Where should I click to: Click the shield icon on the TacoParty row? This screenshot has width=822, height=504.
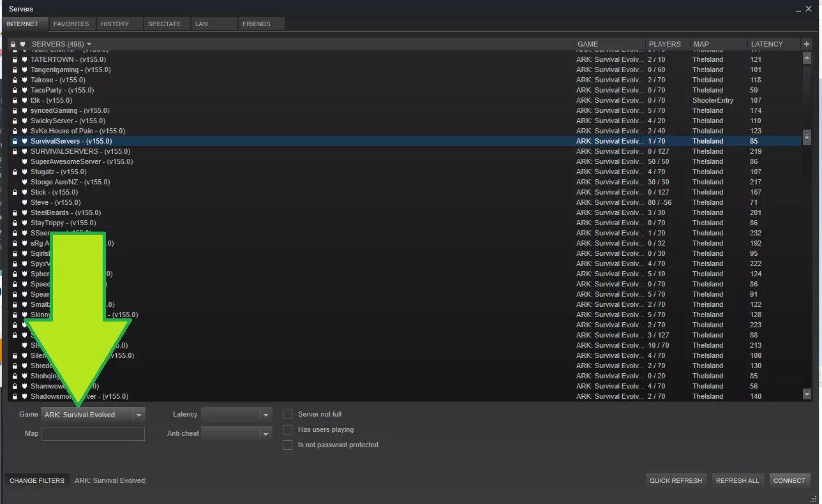click(x=24, y=90)
